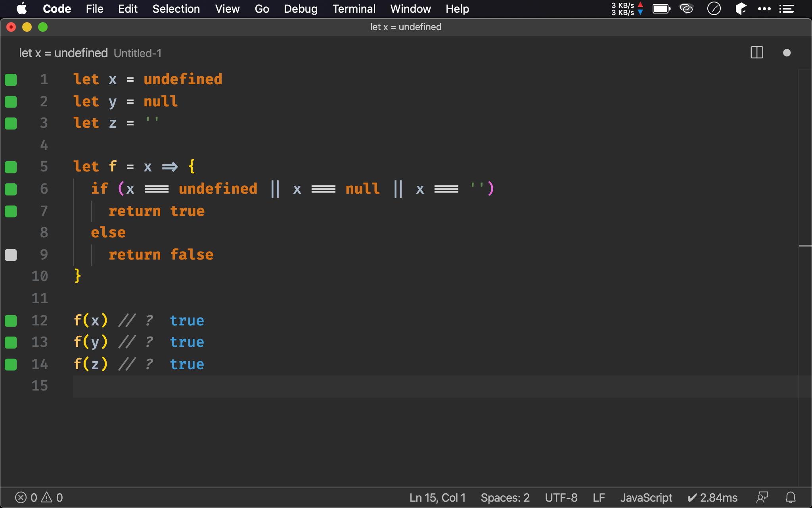Change end of line sequence 'LF'

point(599,498)
